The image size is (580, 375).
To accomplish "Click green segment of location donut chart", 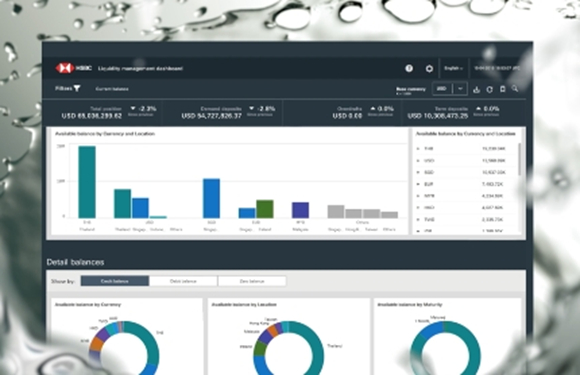I will [260, 348].
